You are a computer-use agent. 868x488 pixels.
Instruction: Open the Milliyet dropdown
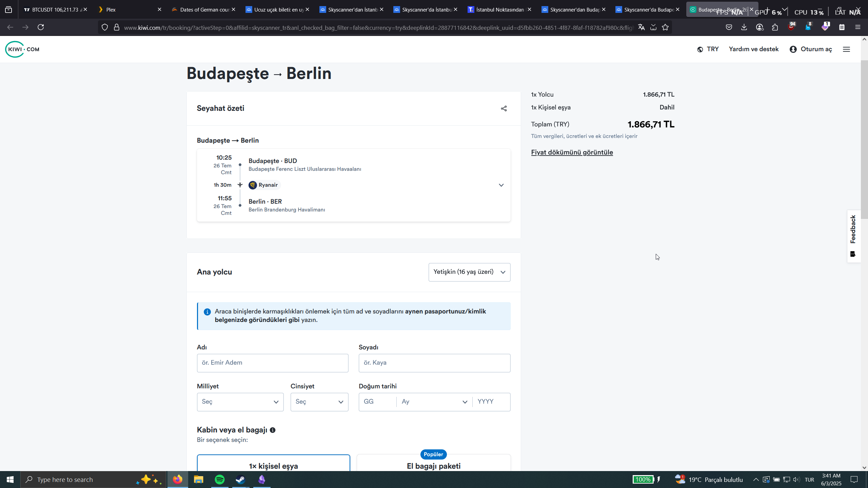pyautogui.click(x=240, y=402)
